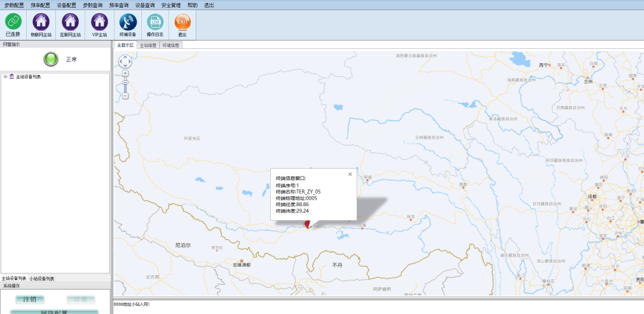The width and height of the screenshot is (644, 314).
Task: Open the 参数查询 menu
Action: [92, 5]
